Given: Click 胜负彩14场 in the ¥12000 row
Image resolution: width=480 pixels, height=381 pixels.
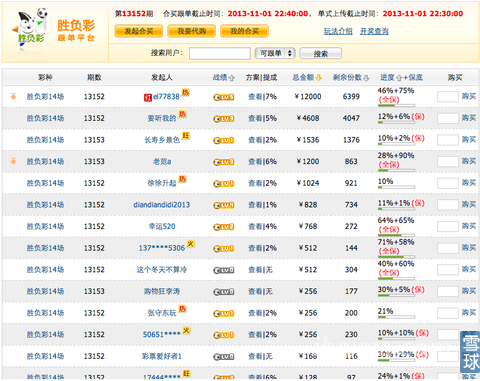Looking at the screenshot, I should coord(45,97).
